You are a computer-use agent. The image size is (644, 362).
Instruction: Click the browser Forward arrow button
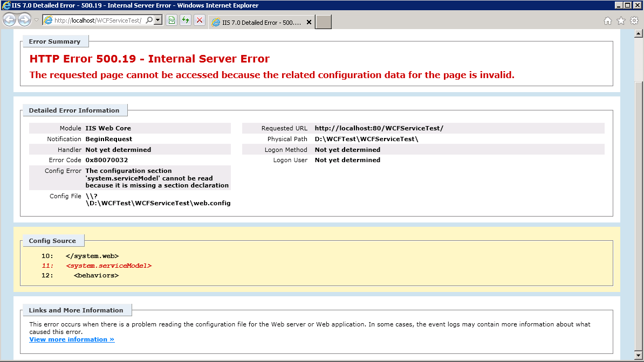(x=25, y=20)
